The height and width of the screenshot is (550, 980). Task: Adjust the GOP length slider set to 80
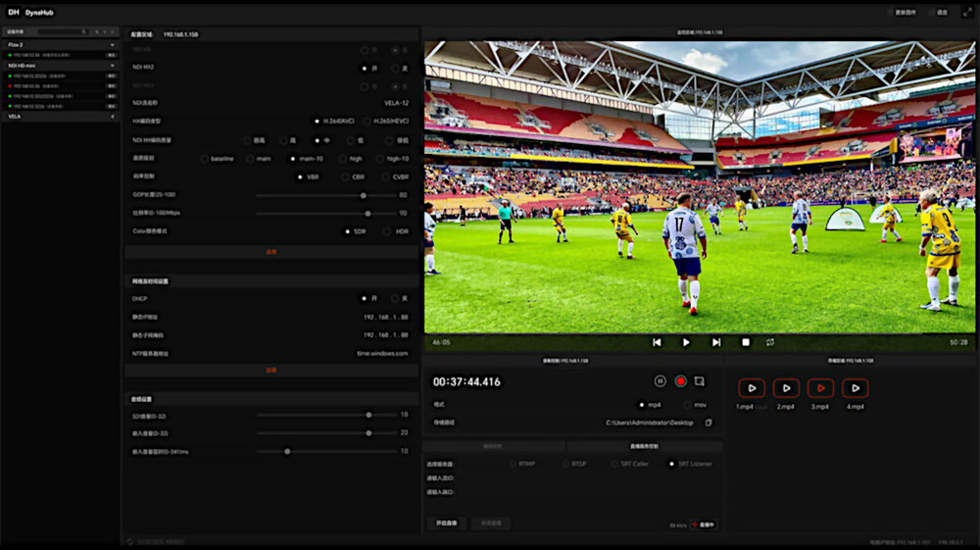click(x=364, y=196)
